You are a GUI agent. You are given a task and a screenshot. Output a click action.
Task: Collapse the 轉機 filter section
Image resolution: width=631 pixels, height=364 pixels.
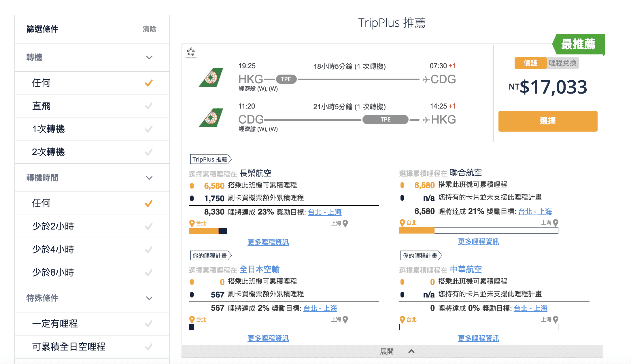coord(149,58)
